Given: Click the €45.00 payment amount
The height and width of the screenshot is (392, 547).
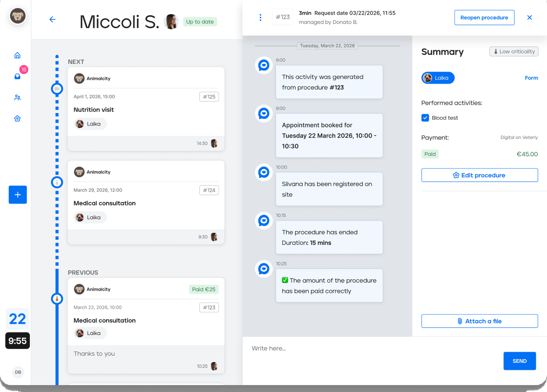Looking at the screenshot, I should pos(527,154).
